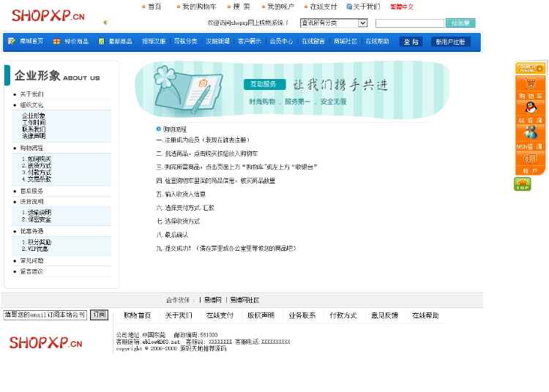Select 组织文化 in the left sidebar
Screen dimensions: 549x392
click(x=32, y=105)
